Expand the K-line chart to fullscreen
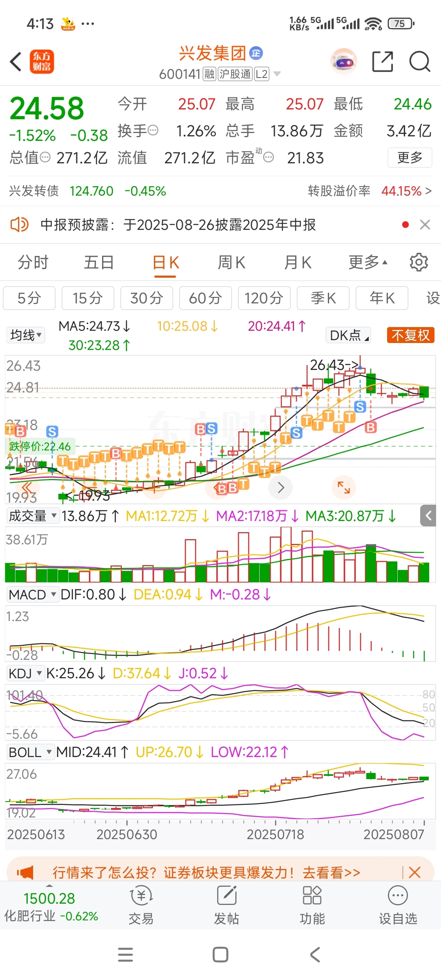This screenshot has width=441, height=980. point(344,488)
